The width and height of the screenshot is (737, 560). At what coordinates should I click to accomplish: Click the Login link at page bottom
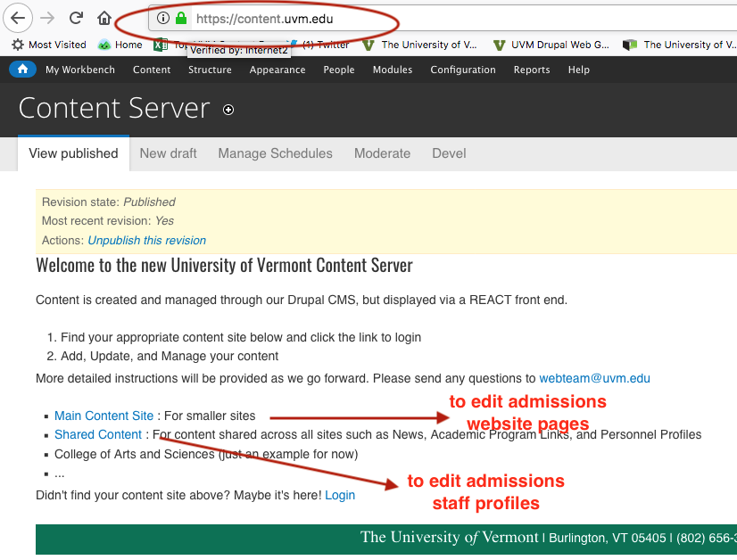pyautogui.click(x=340, y=495)
